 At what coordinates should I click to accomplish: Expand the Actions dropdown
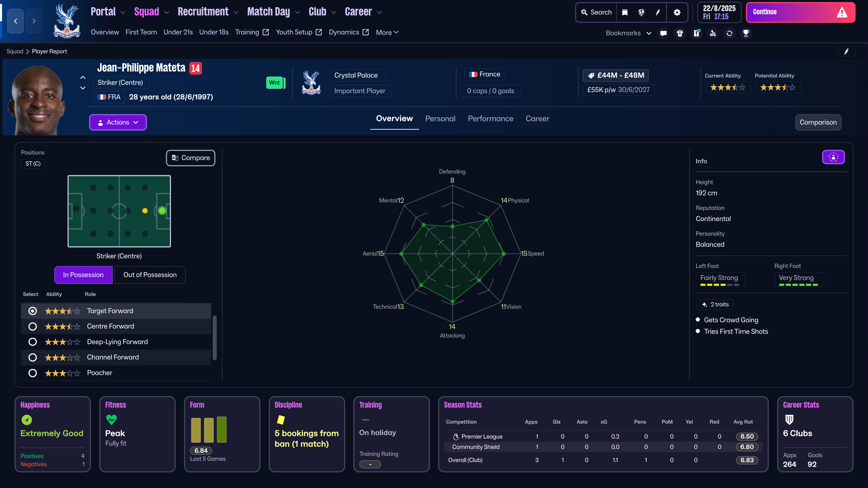point(118,122)
